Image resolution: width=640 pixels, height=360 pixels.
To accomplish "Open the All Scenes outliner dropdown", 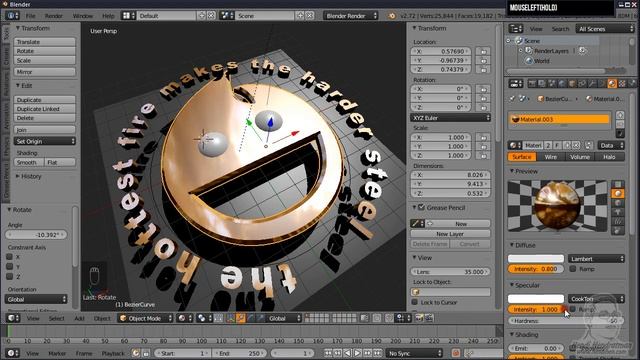I will (x=604, y=29).
